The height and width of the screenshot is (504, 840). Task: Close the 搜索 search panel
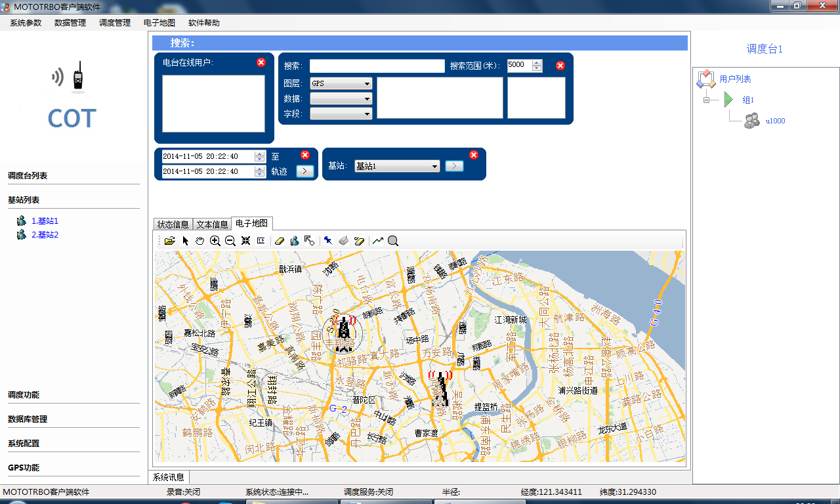click(560, 66)
